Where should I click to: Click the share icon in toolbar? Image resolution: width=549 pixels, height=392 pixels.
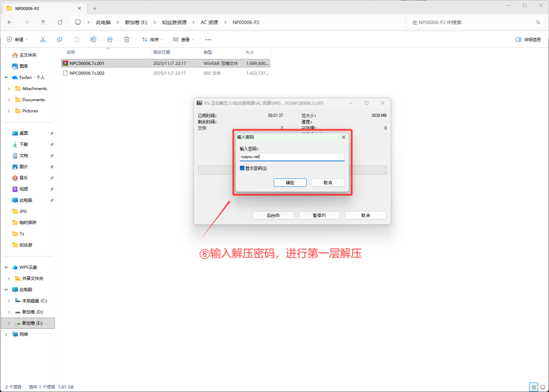[x=110, y=40]
